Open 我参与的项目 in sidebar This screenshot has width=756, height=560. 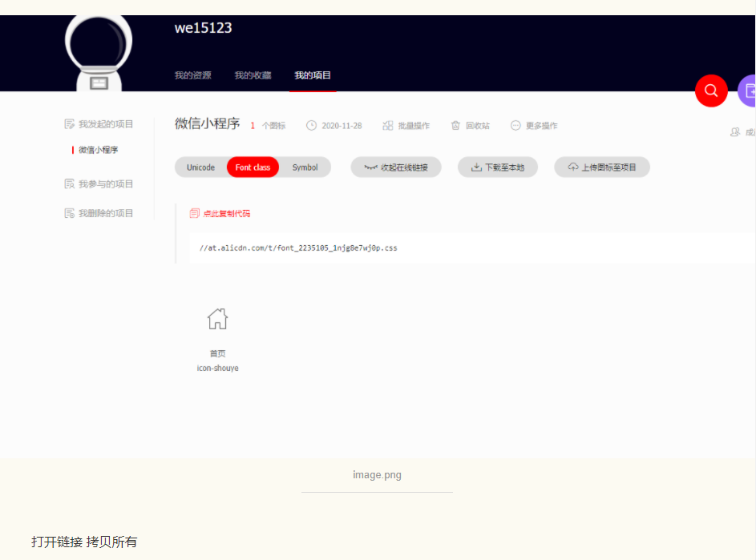[x=106, y=184]
